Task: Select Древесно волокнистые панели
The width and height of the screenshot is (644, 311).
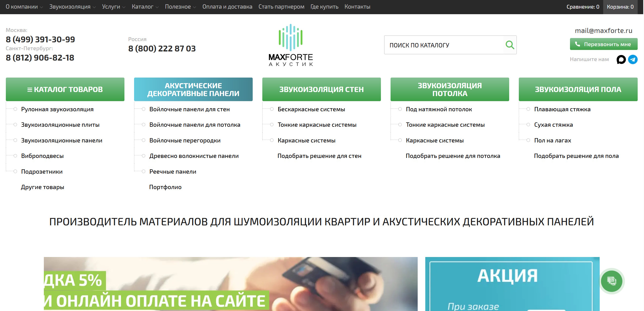Action: (194, 156)
